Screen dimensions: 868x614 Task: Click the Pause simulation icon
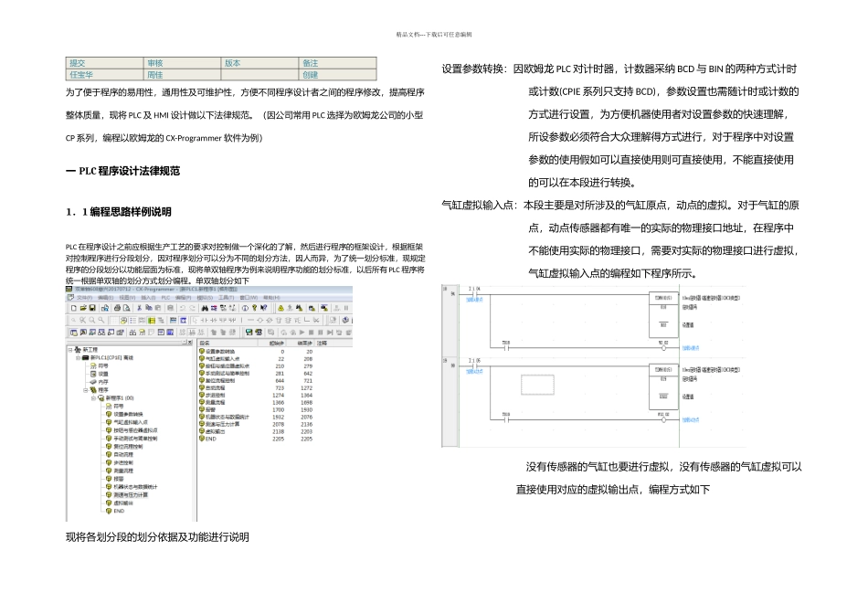[x=320, y=333]
